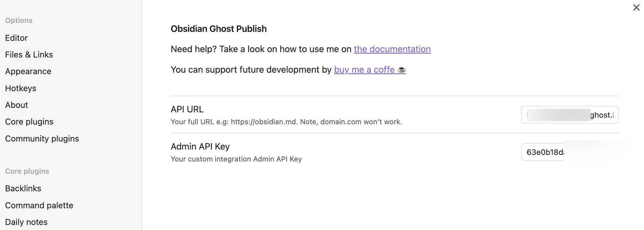Click into the Admin API Key field
The height and width of the screenshot is (230, 644).
coord(544,152)
